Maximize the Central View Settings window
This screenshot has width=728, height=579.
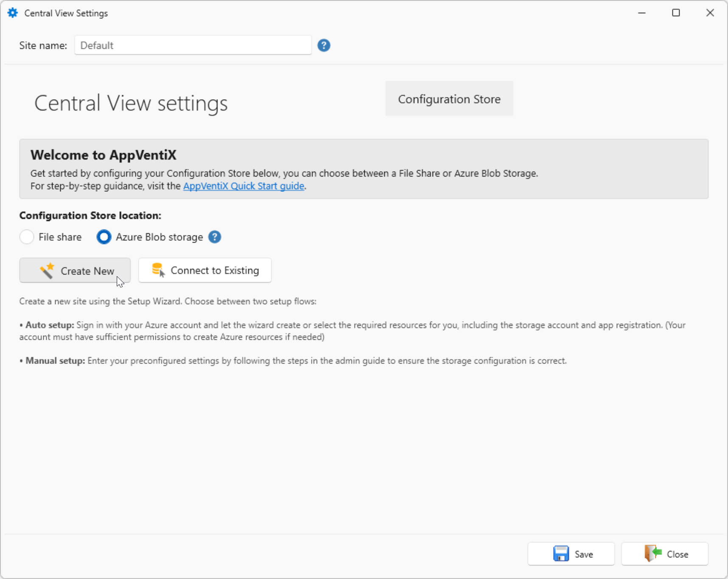click(676, 13)
